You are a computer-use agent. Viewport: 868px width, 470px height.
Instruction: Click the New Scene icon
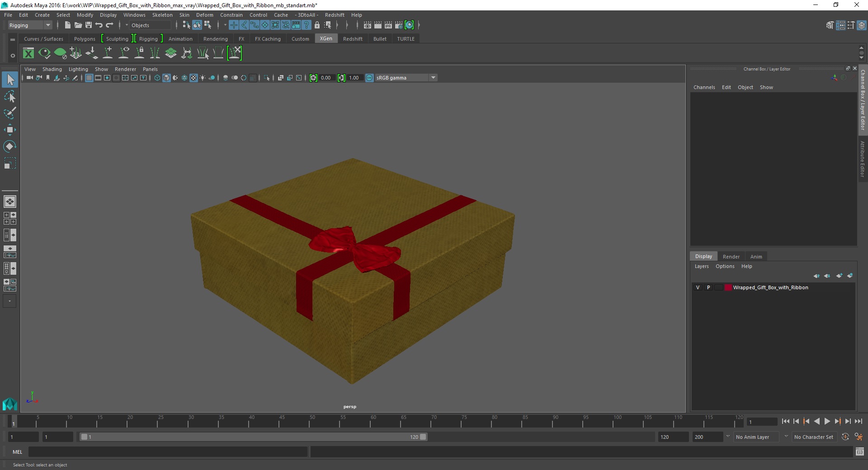67,25
